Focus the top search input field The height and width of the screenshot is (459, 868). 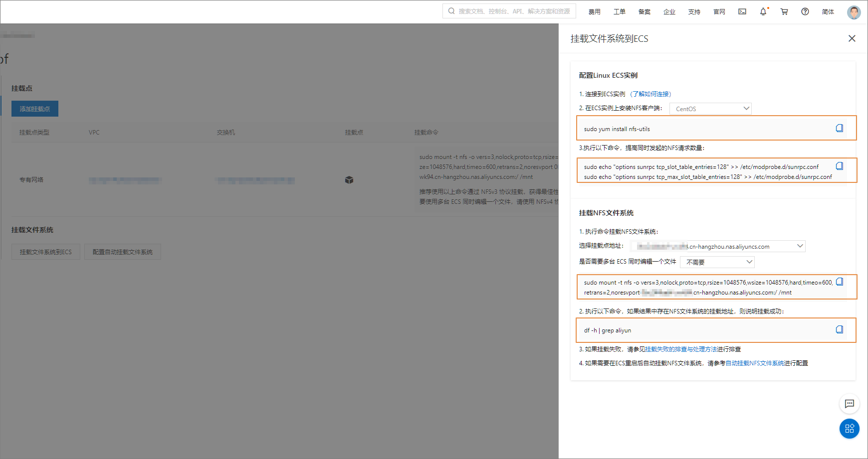click(509, 11)
